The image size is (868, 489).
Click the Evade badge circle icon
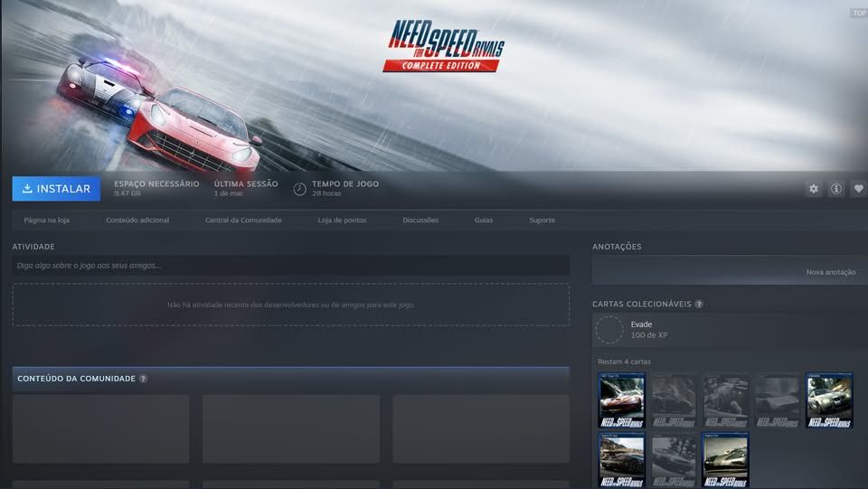click(609, 330)
